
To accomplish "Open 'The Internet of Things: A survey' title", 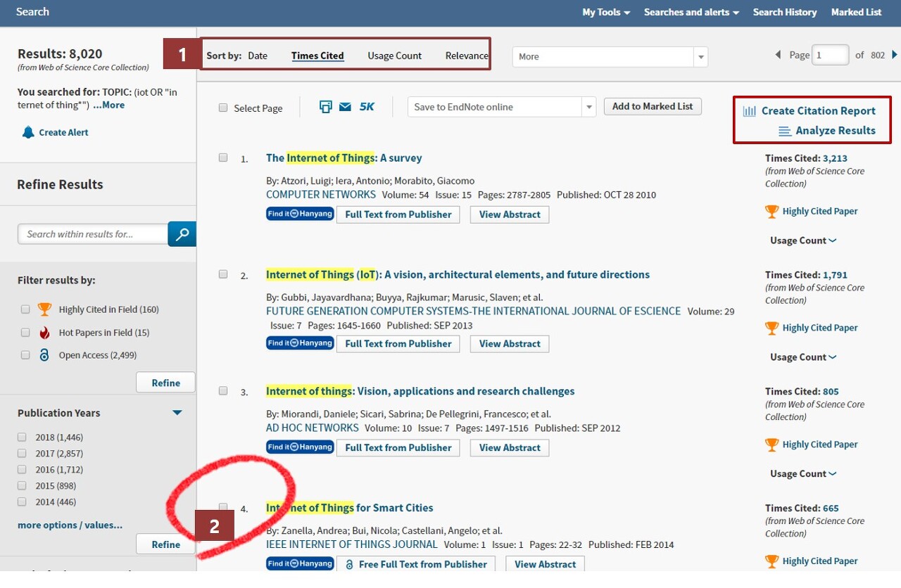I will (344, 158).
